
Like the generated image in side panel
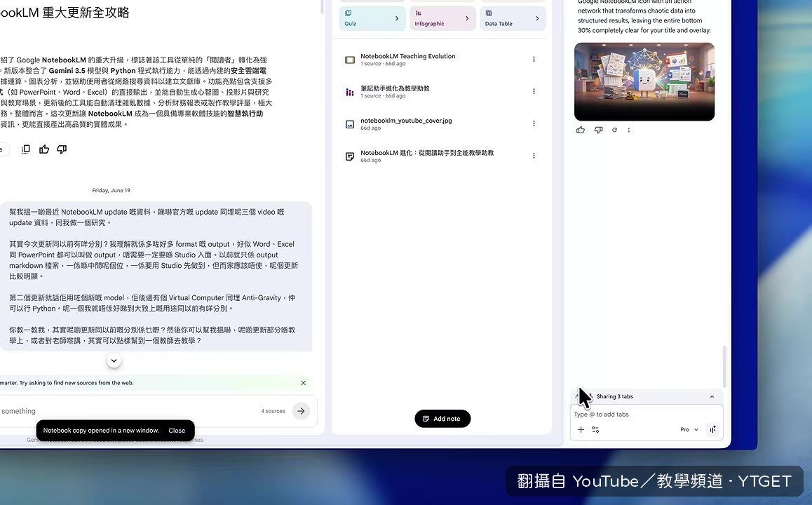pyautogui.click(x=581, y=130)
